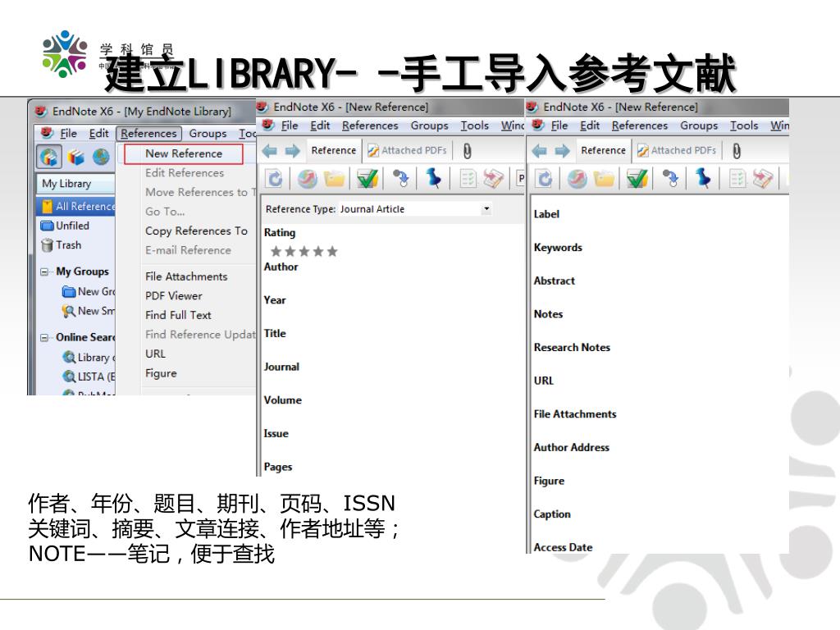Click the Keywords field in right window
Screen dimensions: 840x630
point(558,248)
